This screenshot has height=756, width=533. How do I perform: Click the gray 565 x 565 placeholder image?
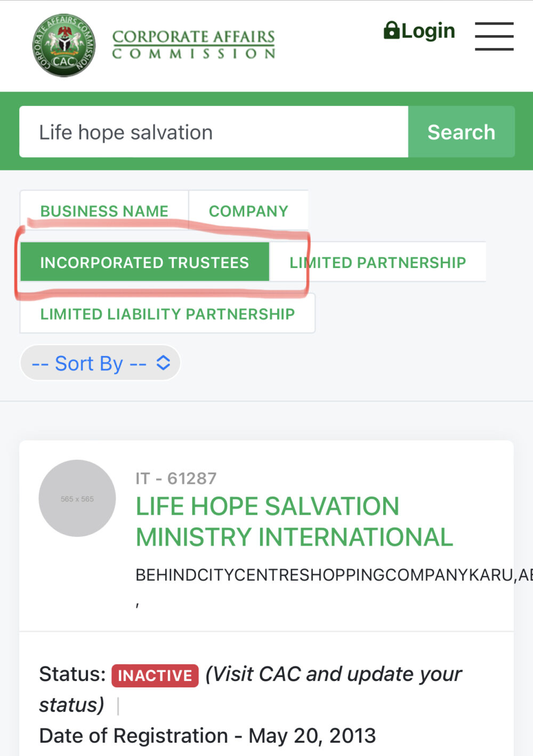tap(77, 498)
